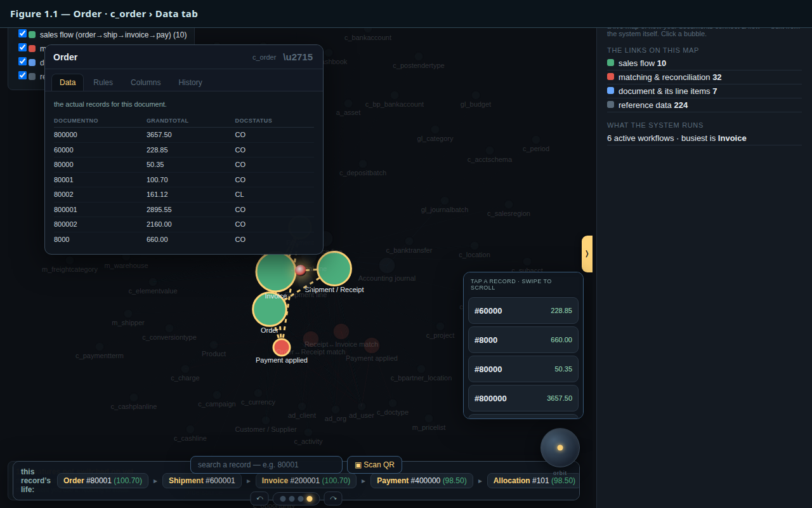812x508 pixels.
Task: Select the Payment applied red bubble
Action: pos(282,347)
